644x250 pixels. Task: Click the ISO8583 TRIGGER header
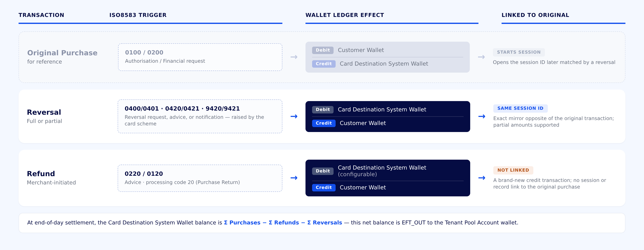click(x=138, y=15)
